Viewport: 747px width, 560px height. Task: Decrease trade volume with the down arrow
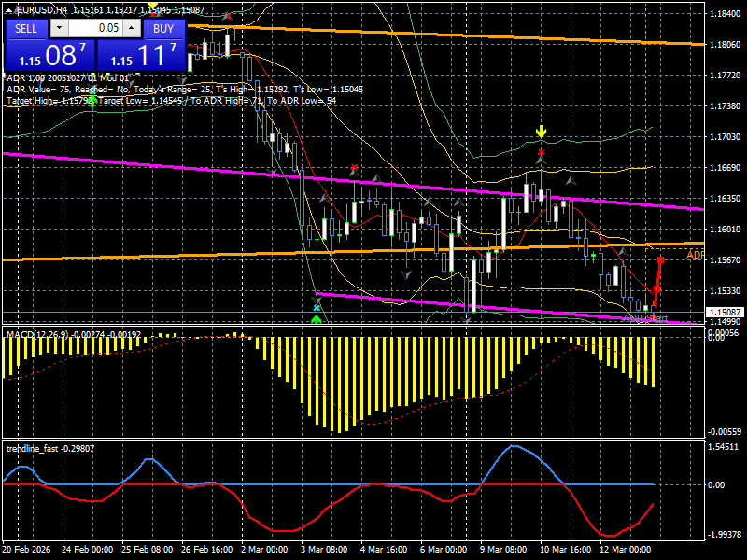pyautogui.click(x=59, y=28)
